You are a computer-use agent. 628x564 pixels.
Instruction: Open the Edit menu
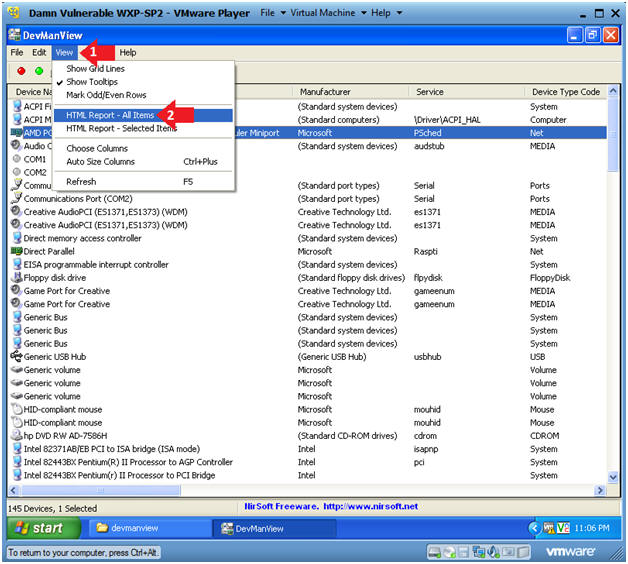(39, 52)
